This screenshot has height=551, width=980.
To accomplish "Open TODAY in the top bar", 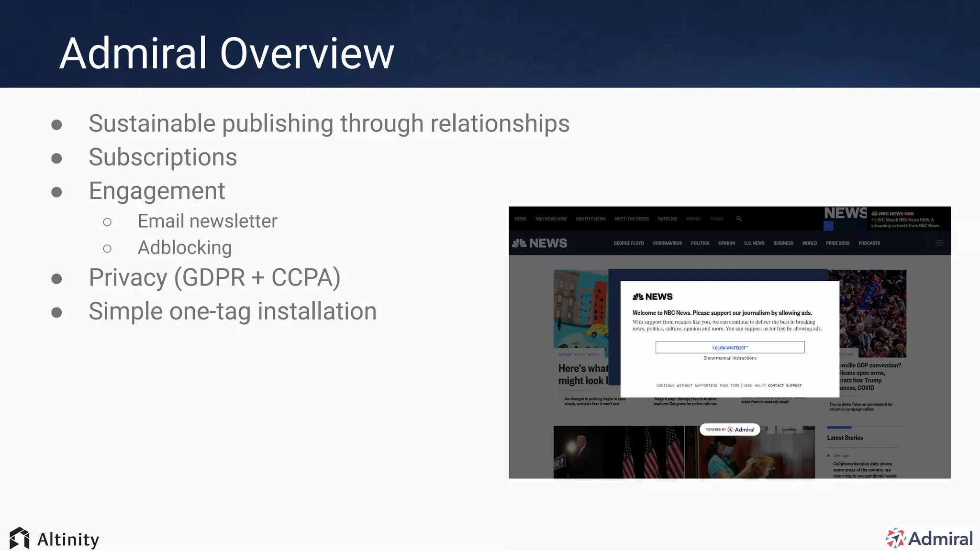I will pyautogui.click(x=717, y=219).
